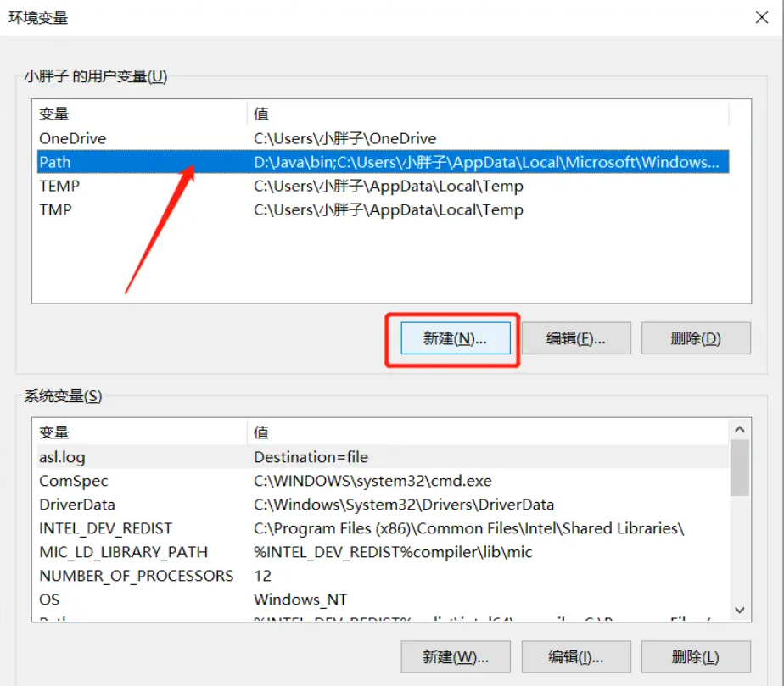784x686 pixels.
Task: Select the OneDrive user variable name
Action: [x=72, y=138]
